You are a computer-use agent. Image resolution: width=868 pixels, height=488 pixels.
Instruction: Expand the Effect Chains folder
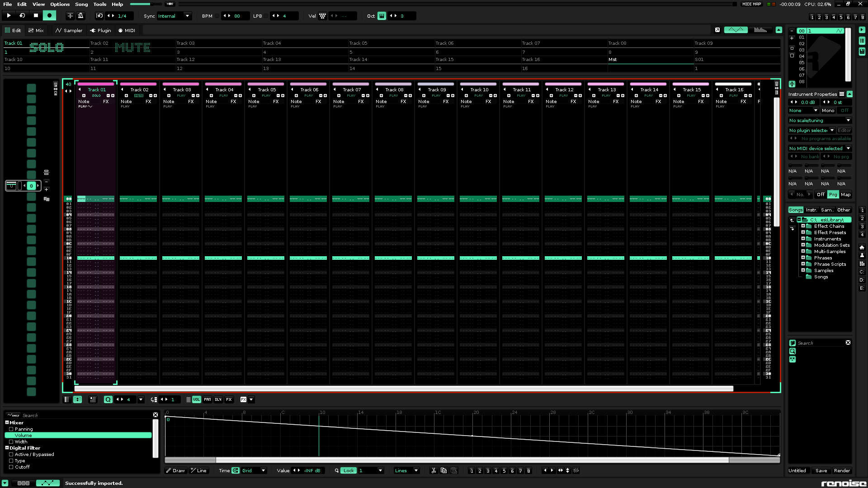[803, 226]
